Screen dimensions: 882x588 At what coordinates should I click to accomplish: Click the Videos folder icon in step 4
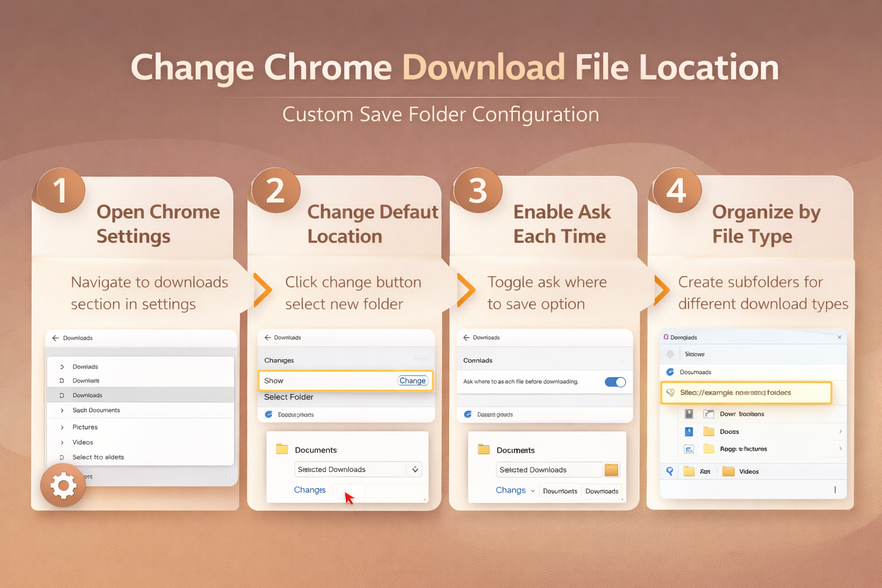click(729, 471)
